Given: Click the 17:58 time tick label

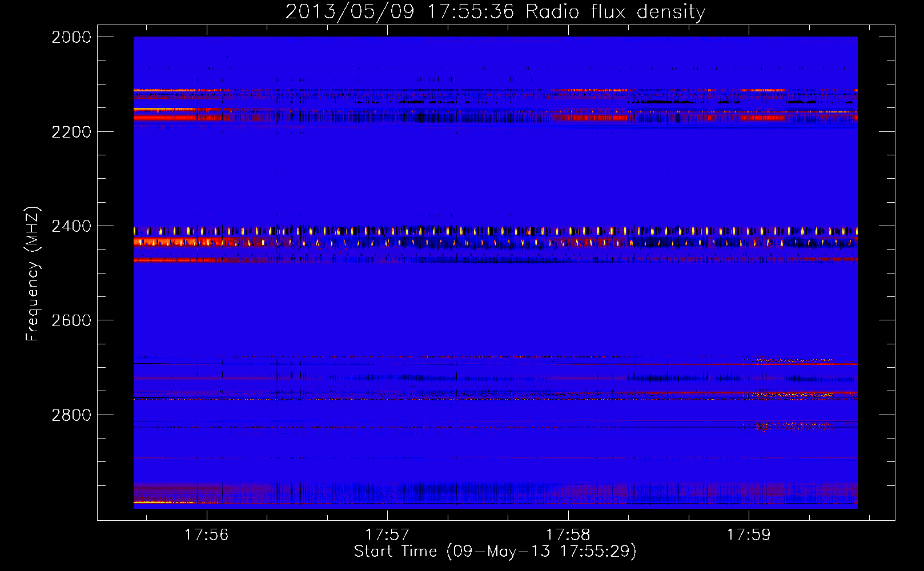Looking at the screenshot, I should (568, 535).
